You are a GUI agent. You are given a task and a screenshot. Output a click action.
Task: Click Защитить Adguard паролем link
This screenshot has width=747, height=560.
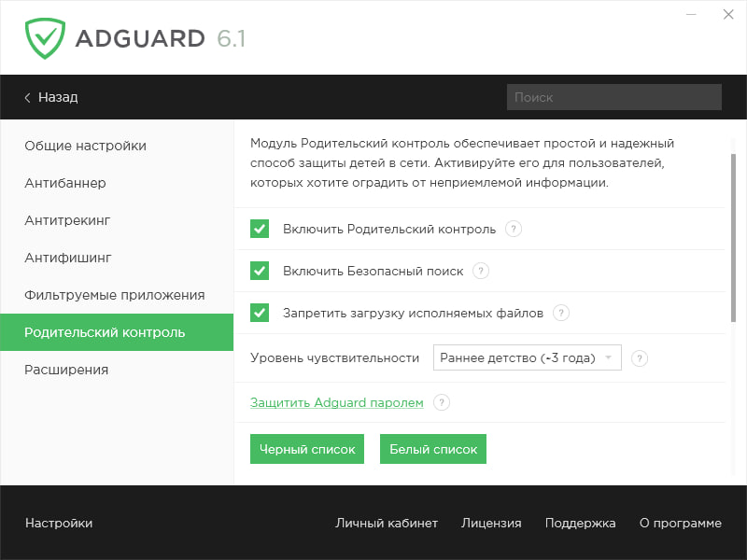(x=336, y=402)
